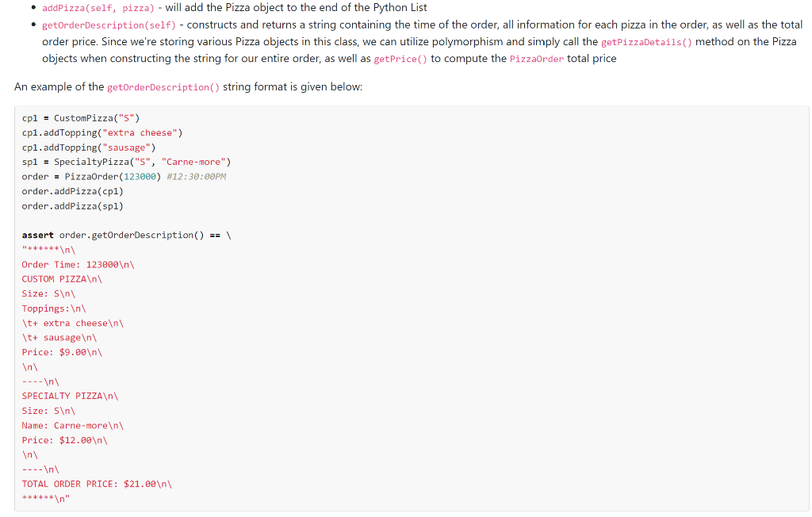This screenshot has height=517, width=812.
Task: Click the SPECIALTY PIZZA line
Action: coord(70,396)
